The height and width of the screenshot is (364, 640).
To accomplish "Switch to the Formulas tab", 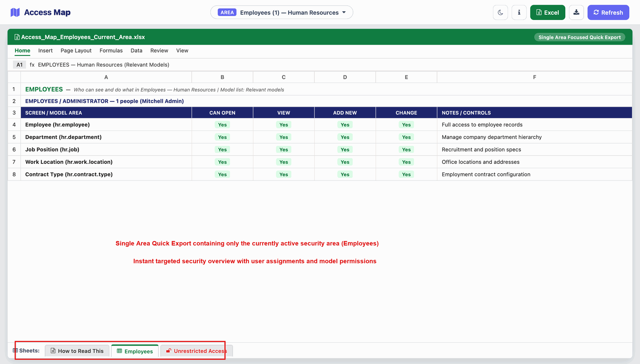I will (x=111, y=51).
